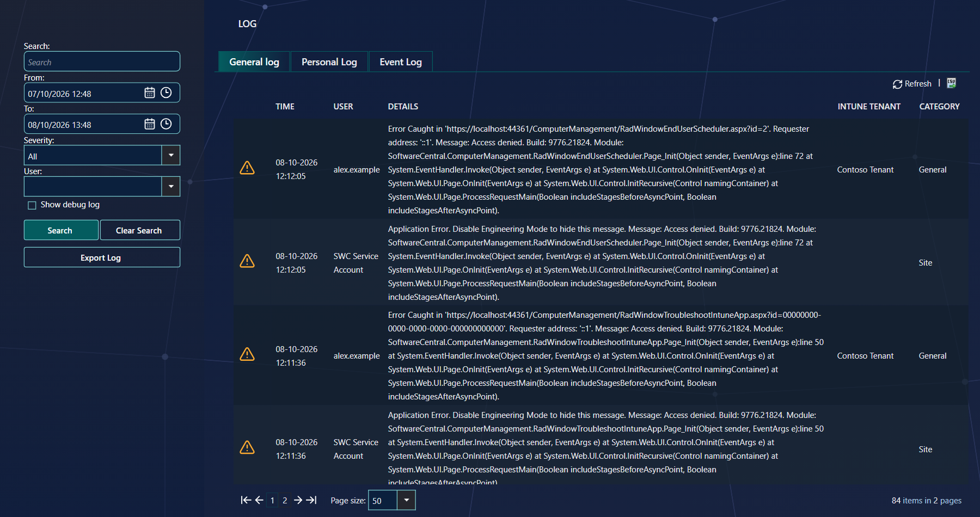Click warning icon of 12:11:36 alex.example row
Image resolution: width=980 pixels, height=517 pixels.
tap(247, 354)
